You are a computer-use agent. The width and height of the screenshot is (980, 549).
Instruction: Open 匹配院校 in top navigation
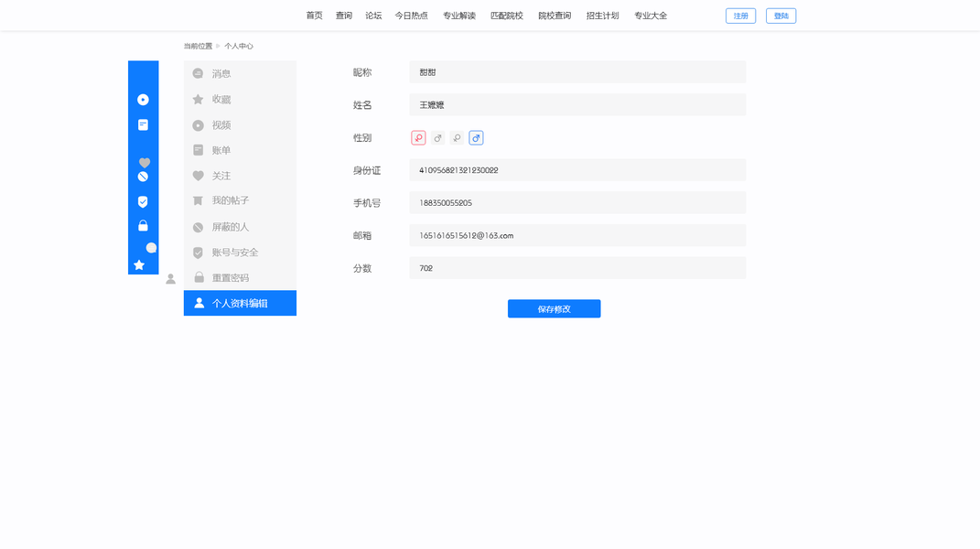pos(507,16)
